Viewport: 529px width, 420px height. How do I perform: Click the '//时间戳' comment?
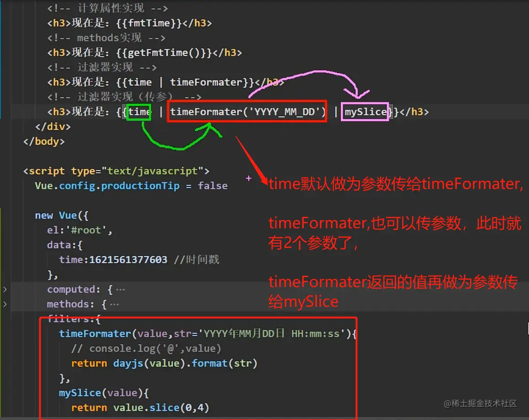click(197, 260)
